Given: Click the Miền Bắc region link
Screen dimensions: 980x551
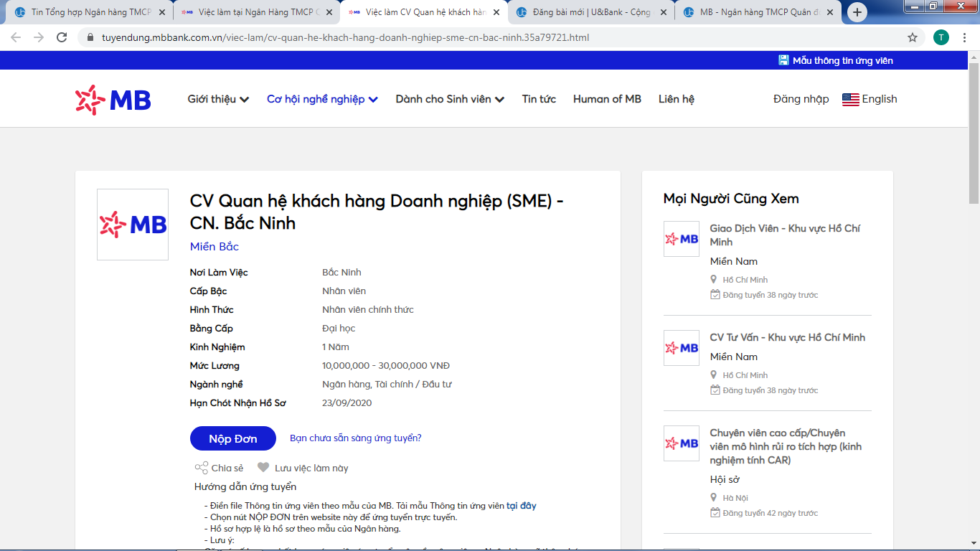Looking at the screenshot, I should [215, 246].
